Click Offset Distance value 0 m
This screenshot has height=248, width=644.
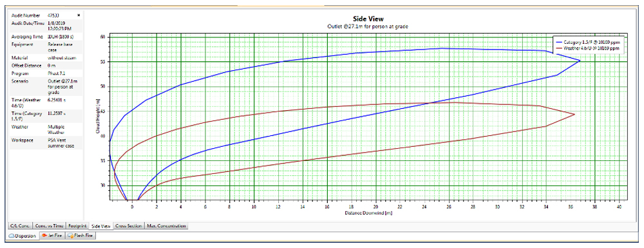(x=52, y=66)
